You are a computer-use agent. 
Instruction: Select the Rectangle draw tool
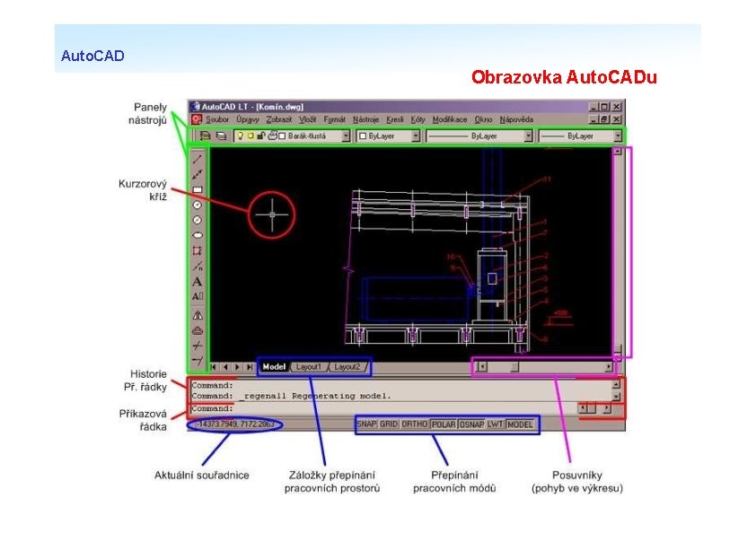(x=198, y=189)
